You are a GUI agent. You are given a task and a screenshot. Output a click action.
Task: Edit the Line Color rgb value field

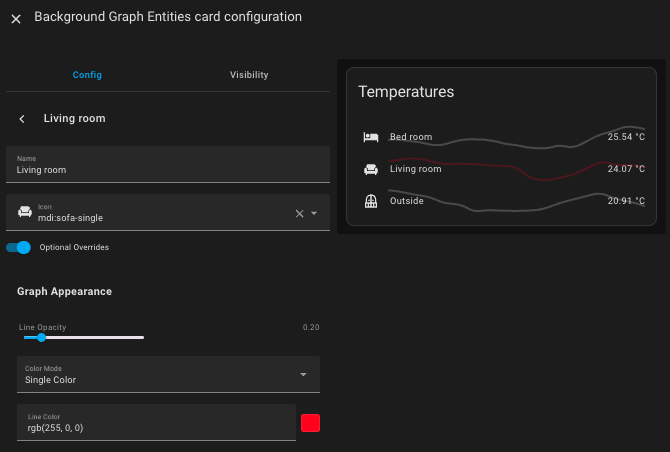tap(156, 423)
